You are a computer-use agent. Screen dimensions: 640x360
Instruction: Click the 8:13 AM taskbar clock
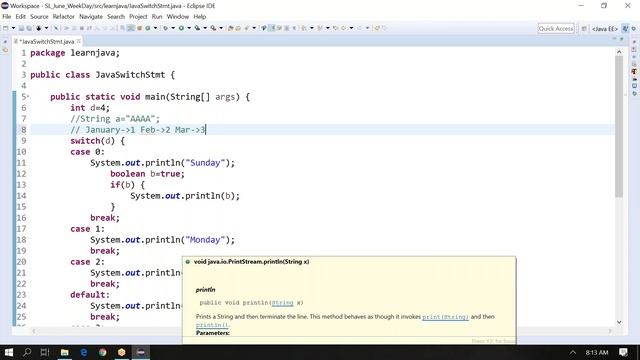tap(597, 352)
